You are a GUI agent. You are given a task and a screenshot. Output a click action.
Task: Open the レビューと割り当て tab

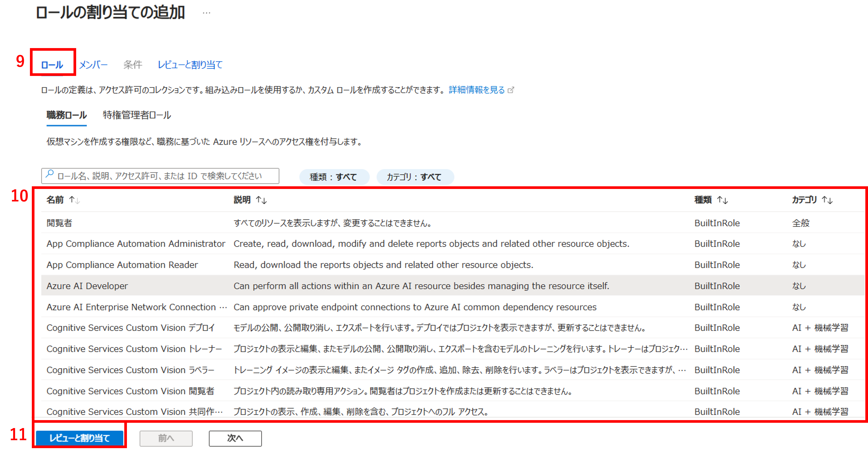pos(190,65)
